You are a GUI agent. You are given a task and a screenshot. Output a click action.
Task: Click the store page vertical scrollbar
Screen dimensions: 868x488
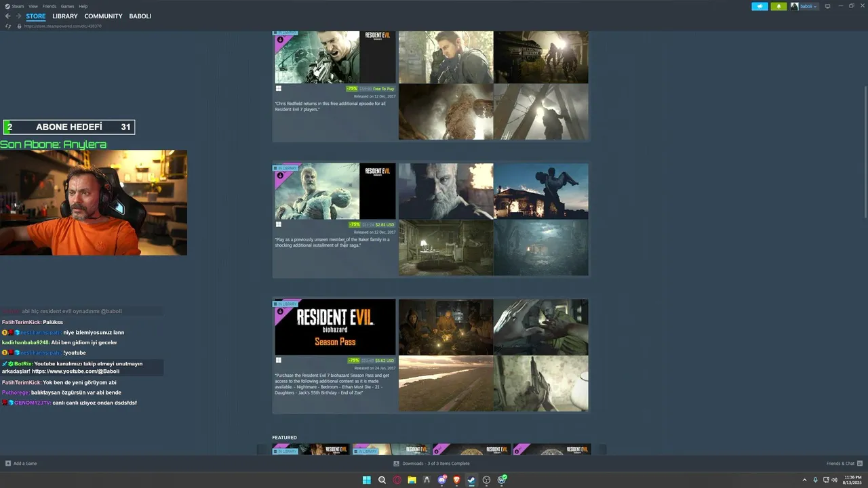[865, 152]
